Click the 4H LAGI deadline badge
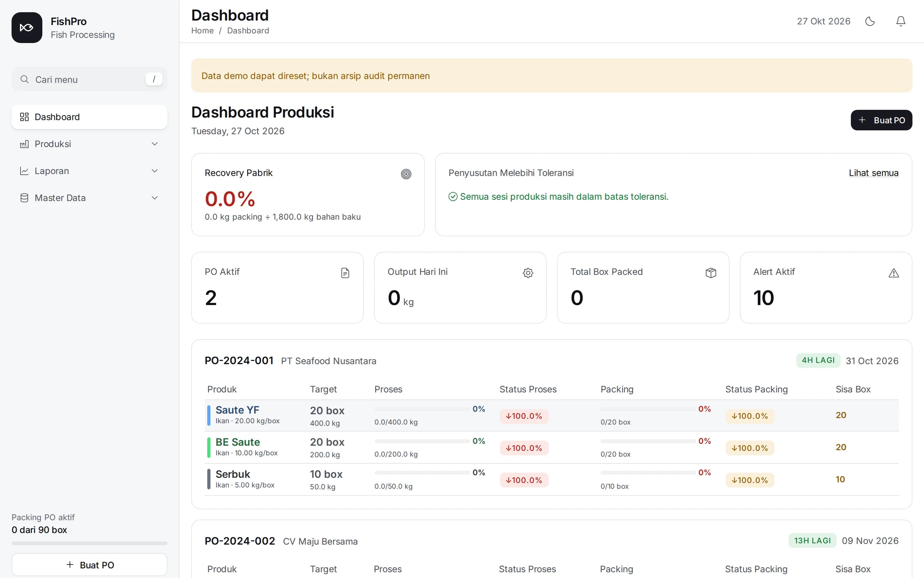 pos(818,361)
